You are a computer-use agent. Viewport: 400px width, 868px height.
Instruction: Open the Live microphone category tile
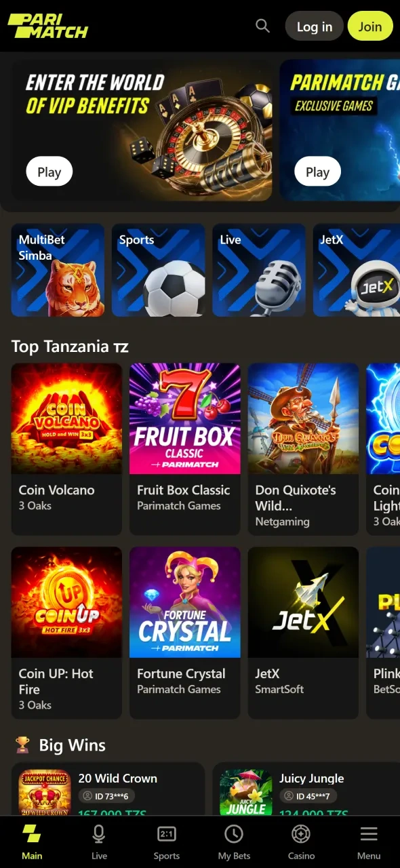[260, 271]
